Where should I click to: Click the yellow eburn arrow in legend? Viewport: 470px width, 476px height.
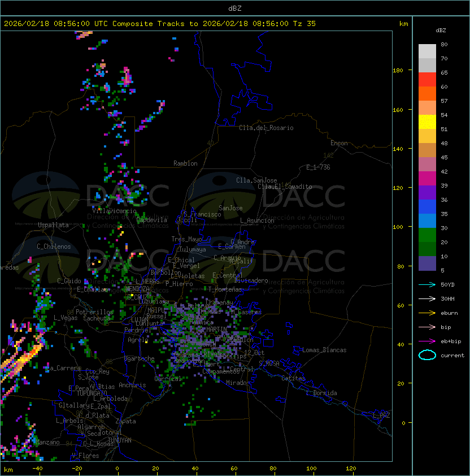[427, 313]
